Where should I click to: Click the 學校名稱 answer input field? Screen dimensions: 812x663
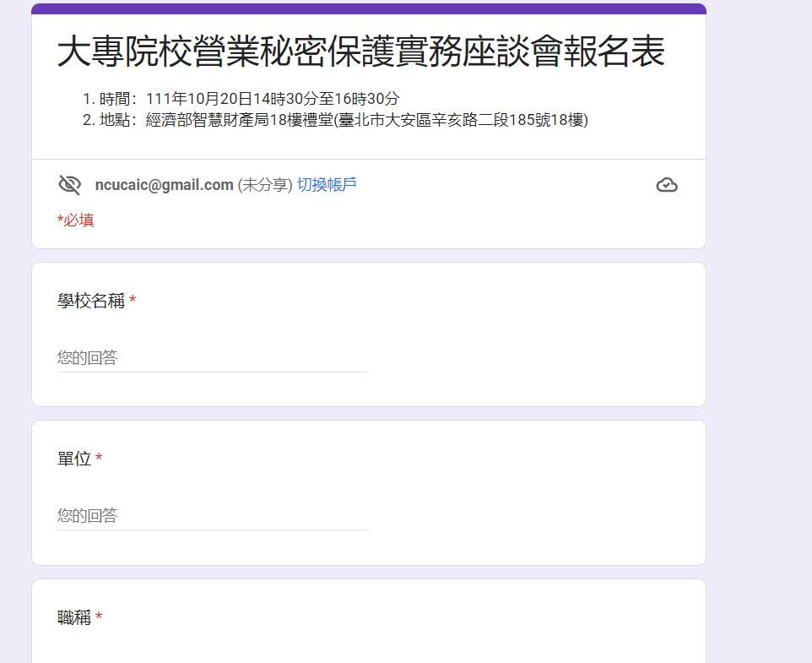click(213, 358)
